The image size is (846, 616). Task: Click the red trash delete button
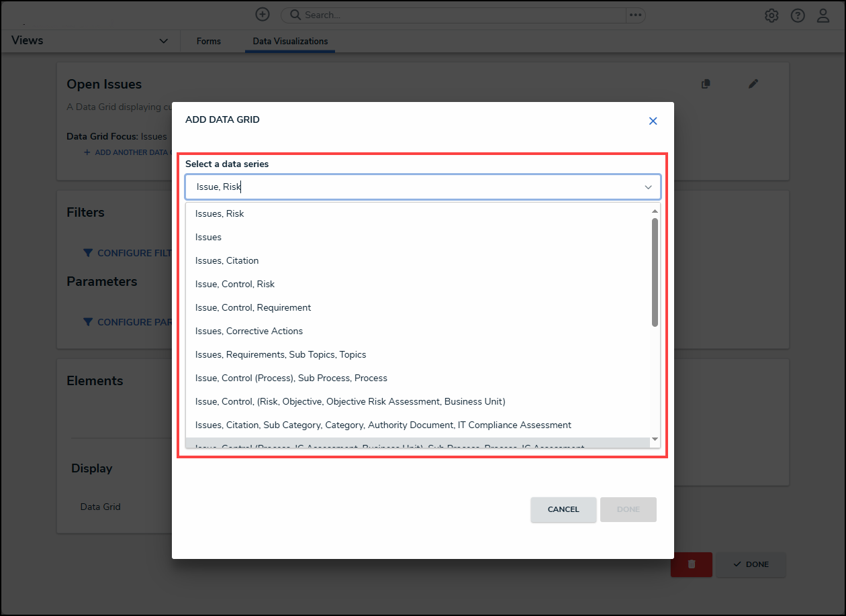[691, 564]
